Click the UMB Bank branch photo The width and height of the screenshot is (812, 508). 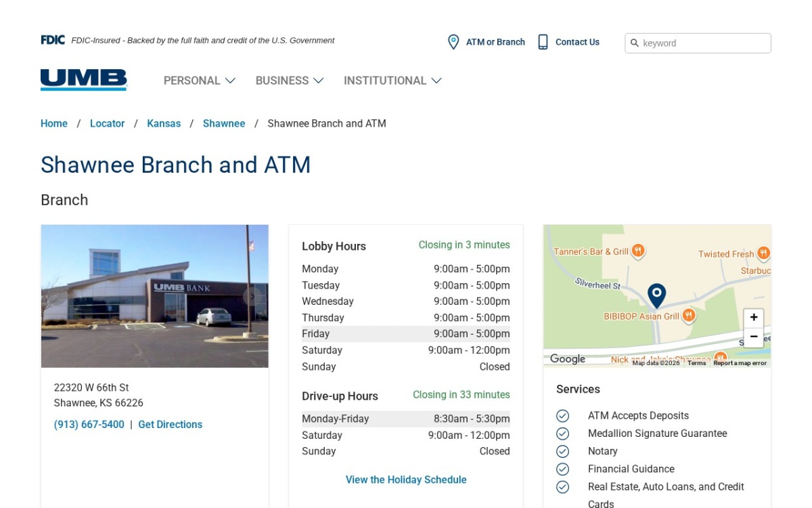coord(155,296)
